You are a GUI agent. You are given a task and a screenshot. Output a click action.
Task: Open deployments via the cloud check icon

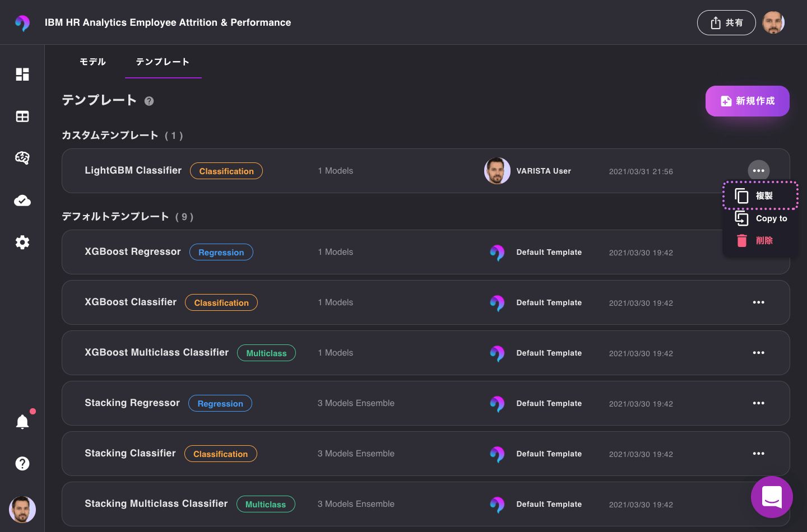pos(22,200)
